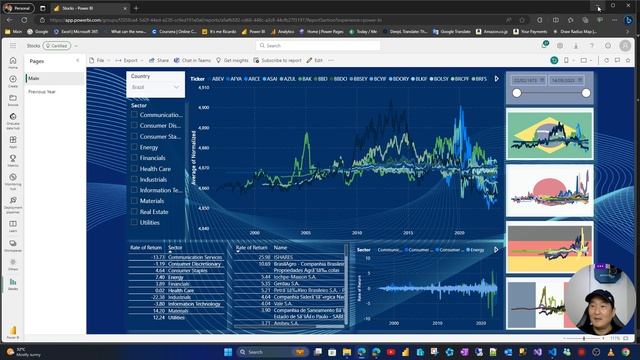Check the Communication sector checkbox
This screenshot has height=360, width=640.
click(x=134, y=115)
